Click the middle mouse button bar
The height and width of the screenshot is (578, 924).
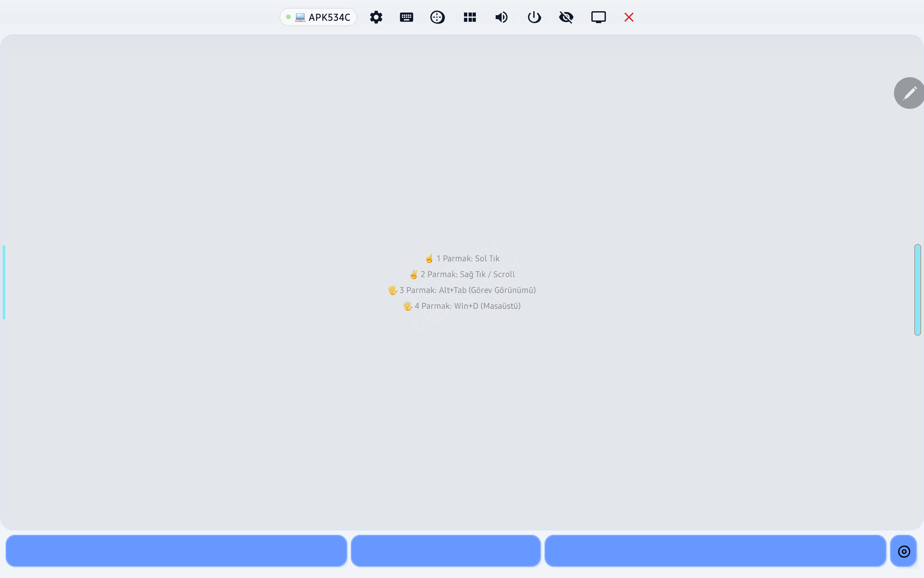click(445, 551)
